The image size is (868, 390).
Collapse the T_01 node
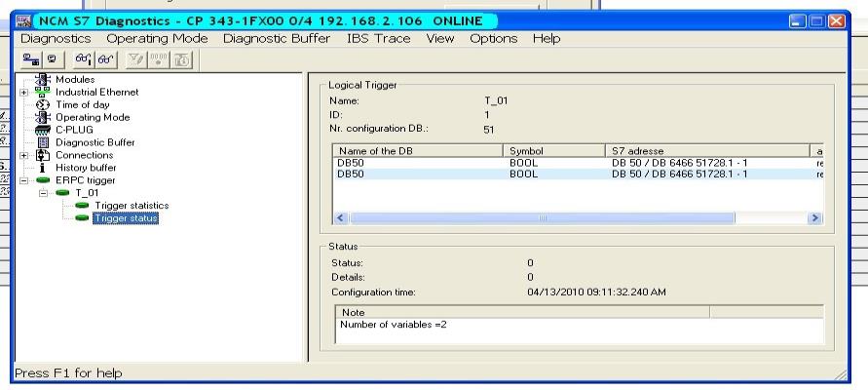point(44,193)
